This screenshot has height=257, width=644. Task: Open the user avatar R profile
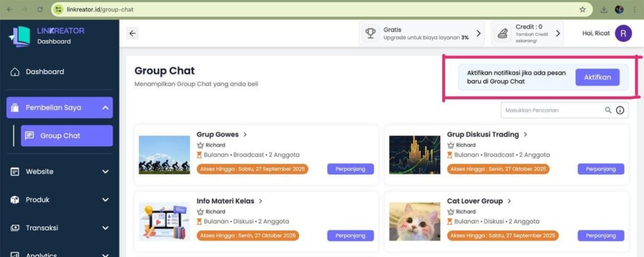(x=623, y=33)
